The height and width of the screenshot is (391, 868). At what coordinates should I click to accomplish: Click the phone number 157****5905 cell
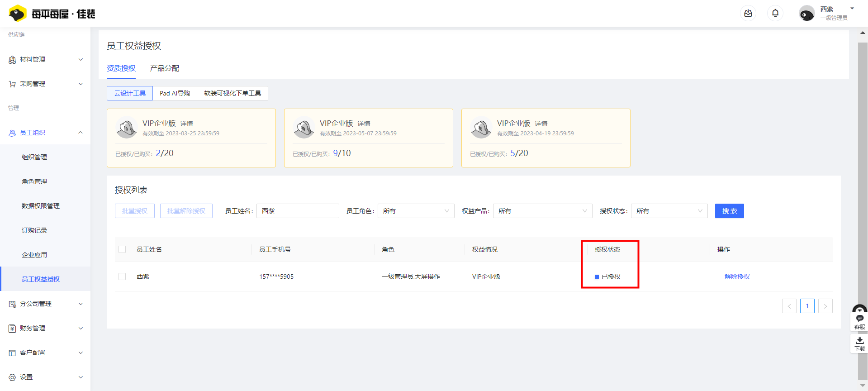tap(276, 277)
